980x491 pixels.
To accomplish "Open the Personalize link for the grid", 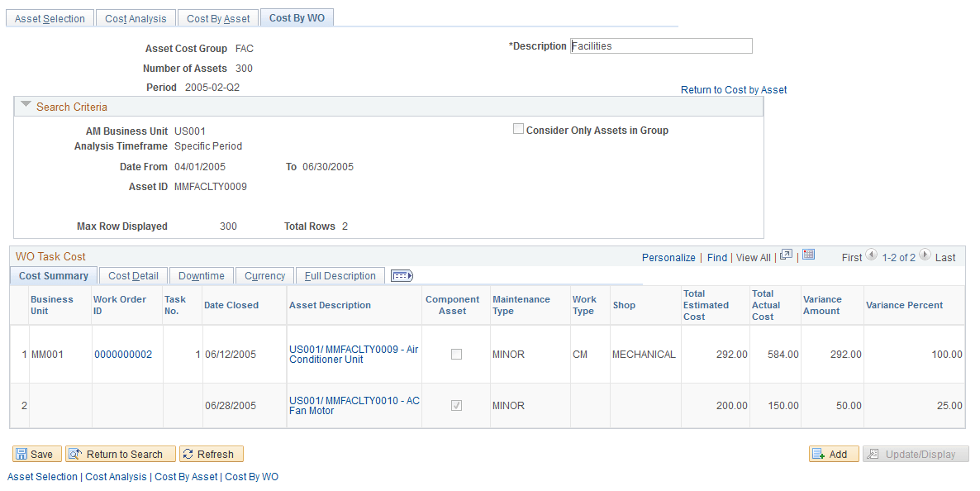I will (668, 257).
